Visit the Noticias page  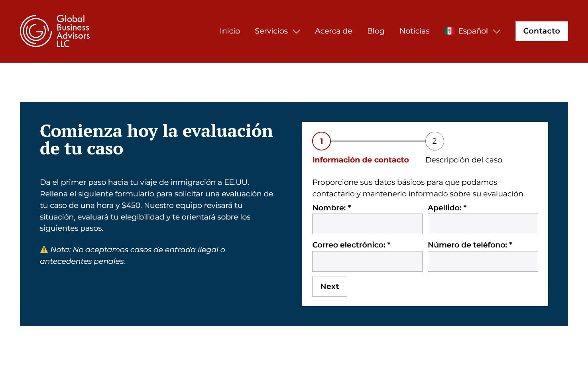[414, 31]
